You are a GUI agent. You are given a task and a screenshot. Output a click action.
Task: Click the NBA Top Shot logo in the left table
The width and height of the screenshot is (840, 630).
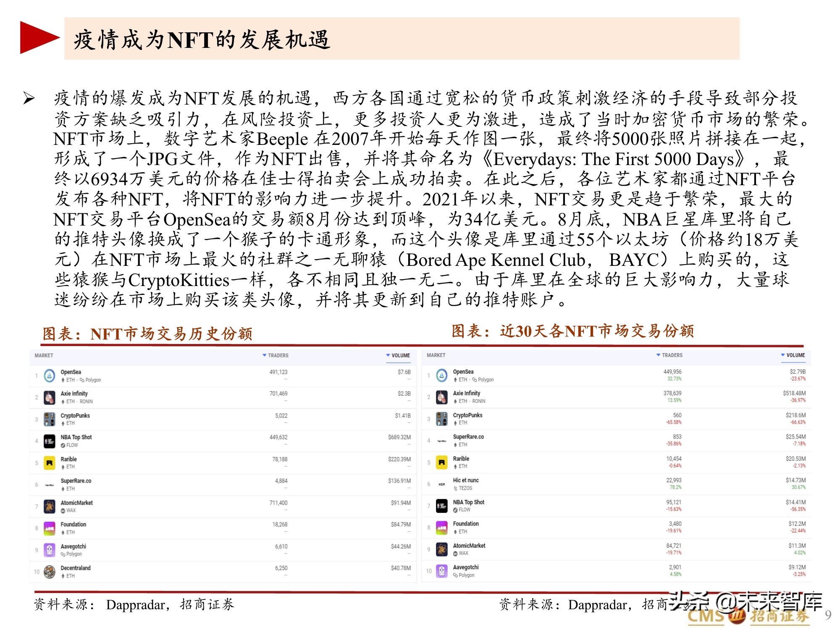[50, 441]
